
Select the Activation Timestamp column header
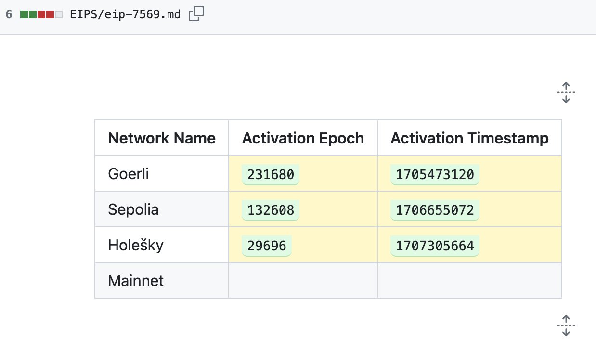click(469, 138)
